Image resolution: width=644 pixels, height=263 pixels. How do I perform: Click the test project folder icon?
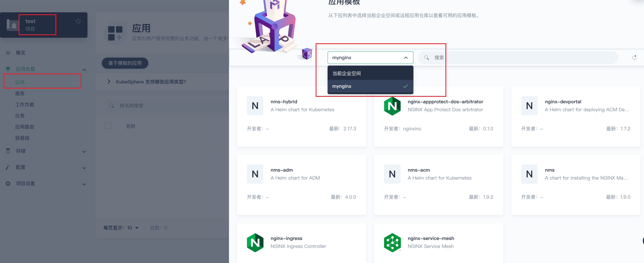coord(12,25)
